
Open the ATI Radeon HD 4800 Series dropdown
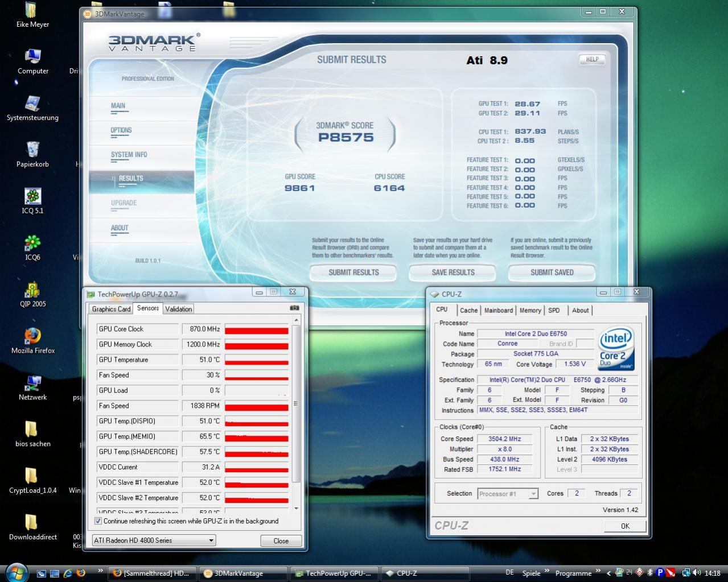click(x=154, y=540)
